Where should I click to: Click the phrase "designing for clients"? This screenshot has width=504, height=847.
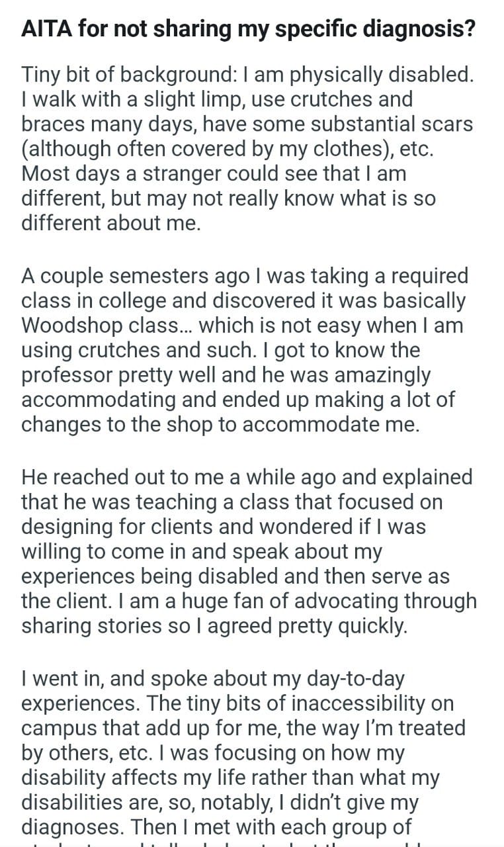(119, 526)
